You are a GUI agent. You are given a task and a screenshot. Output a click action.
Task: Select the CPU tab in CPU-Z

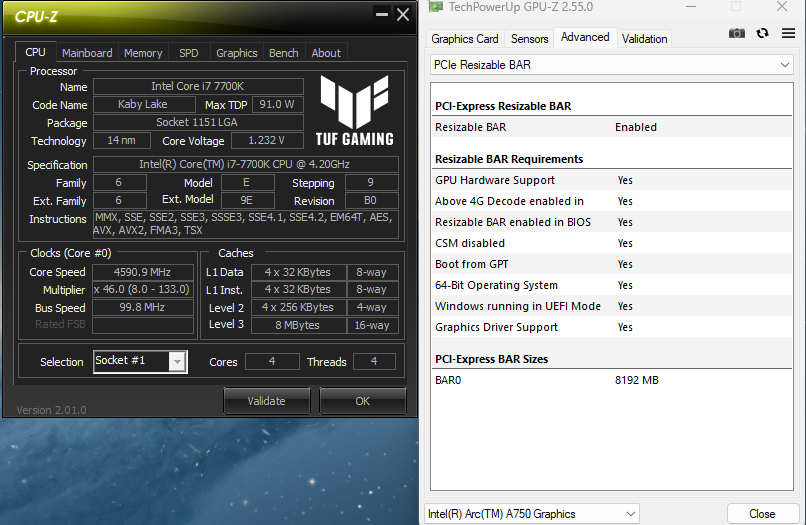point(35,52)
